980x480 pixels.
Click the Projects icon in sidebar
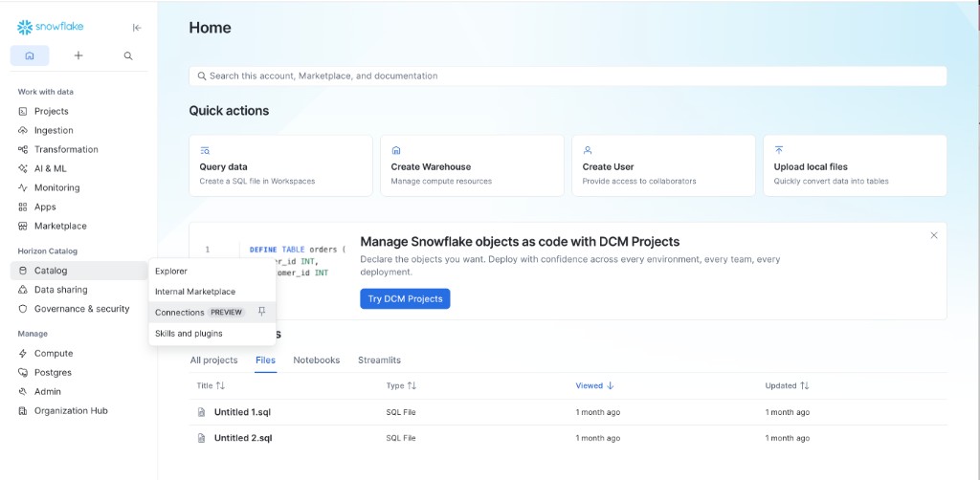click(x=23, y=111)
